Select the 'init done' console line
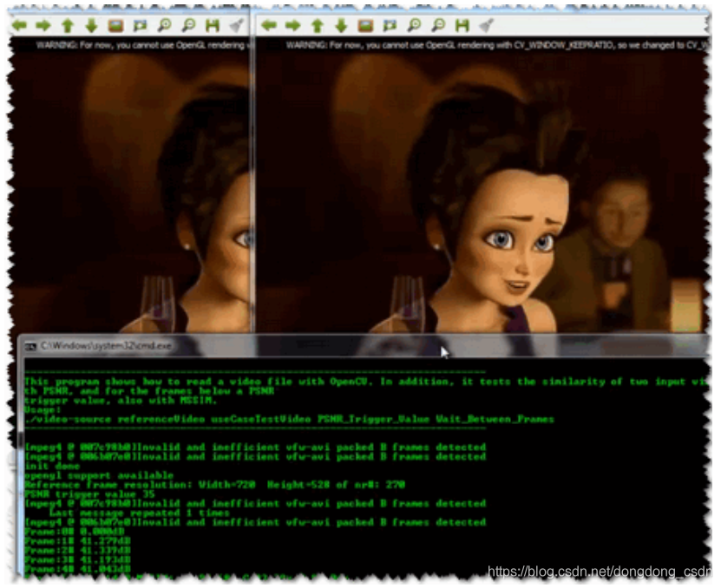This screenshot has width=721, height=588. pos(52,467)
